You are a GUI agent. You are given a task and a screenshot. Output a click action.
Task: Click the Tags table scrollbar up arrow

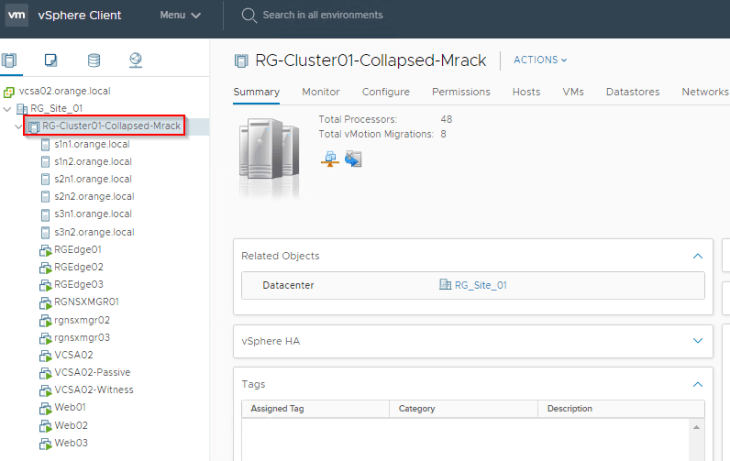pos(696,427)
